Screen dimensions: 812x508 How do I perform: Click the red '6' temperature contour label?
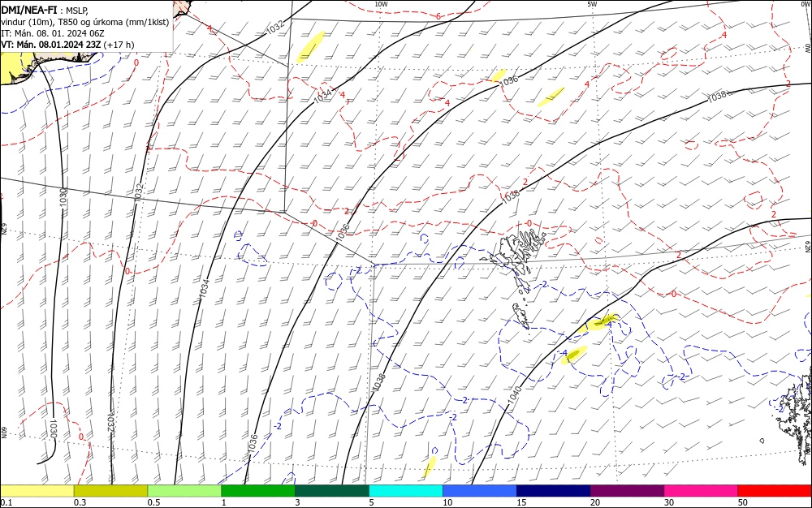(438, 16)
